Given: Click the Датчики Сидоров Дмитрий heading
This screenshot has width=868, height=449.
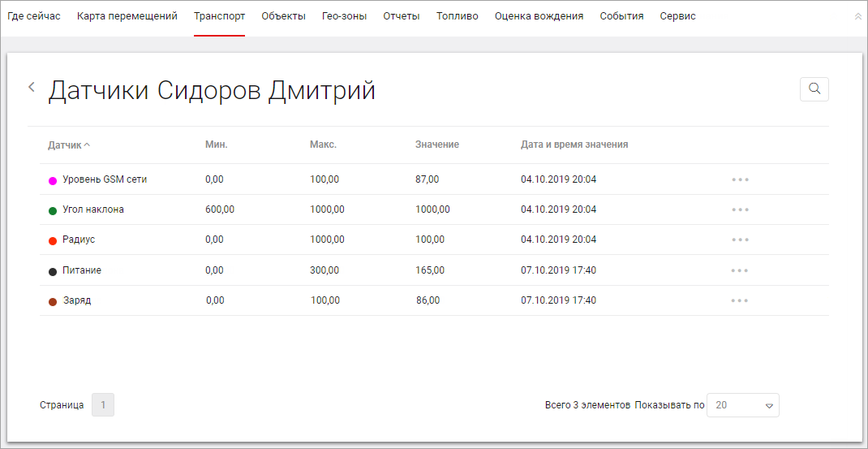Looking at the screenshot, I should click(x=212, y=91).
